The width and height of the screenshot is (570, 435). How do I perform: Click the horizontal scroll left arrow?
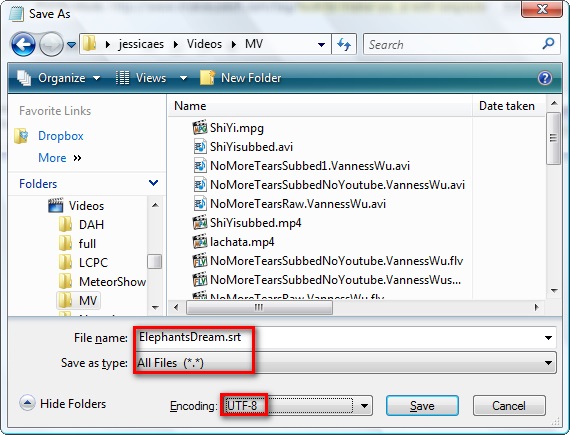(x=176, y=307)
